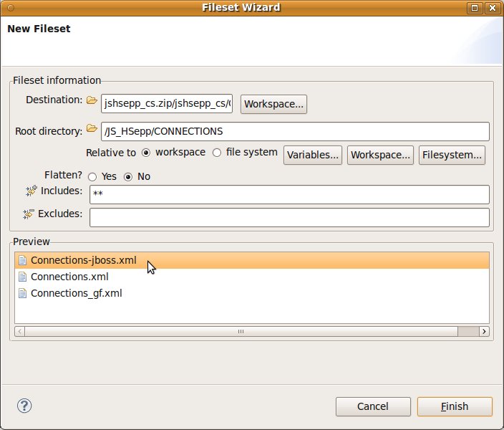Screen dimensions: 504x430
Task: Click Workspace... button next to Destination
Action: point(274,104)
